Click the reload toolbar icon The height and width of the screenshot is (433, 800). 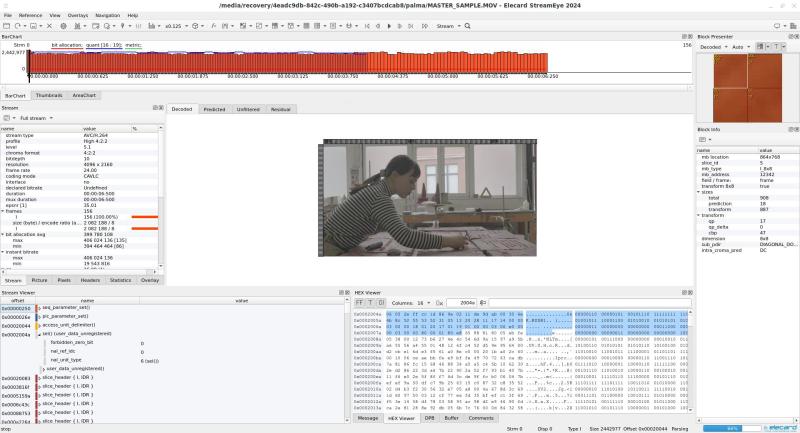coord(17,26)
